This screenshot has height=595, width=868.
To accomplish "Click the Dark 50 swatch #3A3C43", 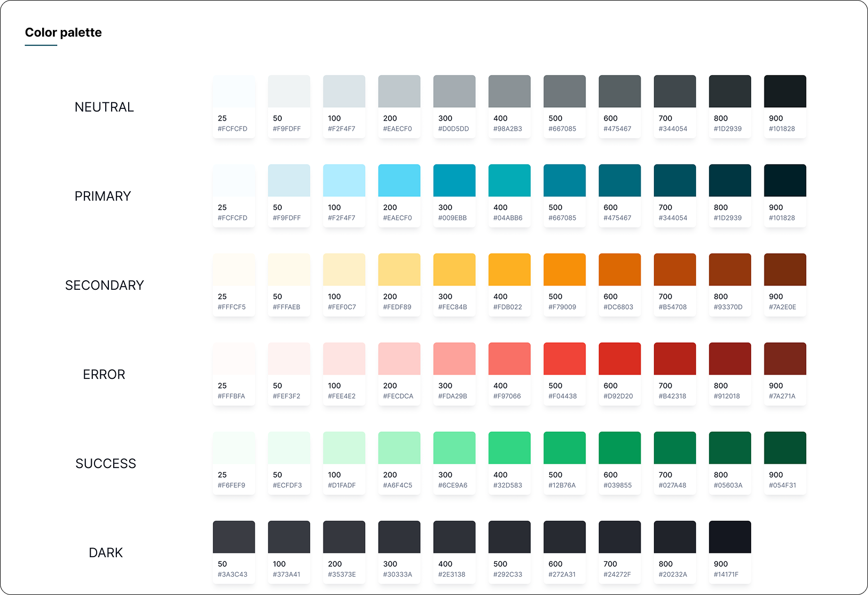I will point(234,537).
